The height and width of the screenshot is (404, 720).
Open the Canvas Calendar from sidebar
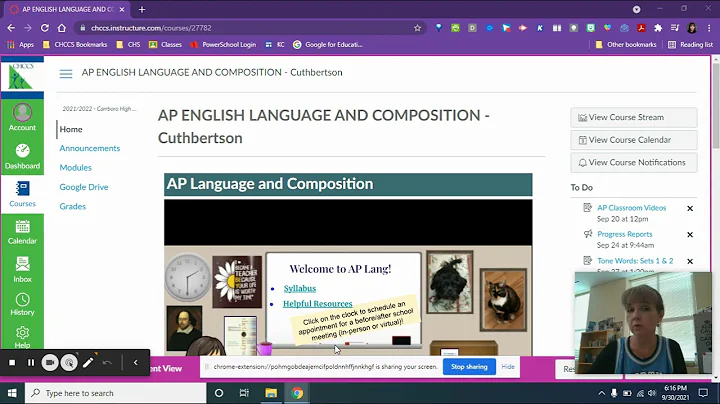pos(22,231)
